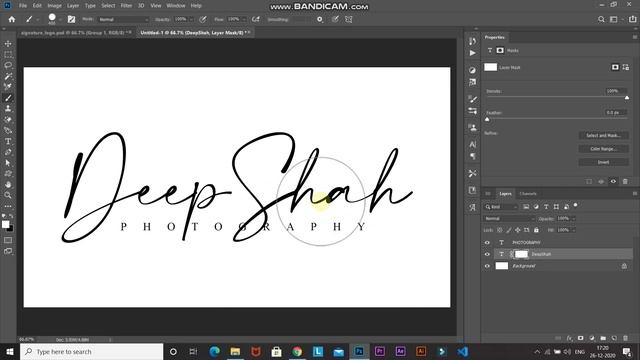The height and width of the screenshot is (360, 640).
Task: Select the Move tool
Action: point(8,43)
